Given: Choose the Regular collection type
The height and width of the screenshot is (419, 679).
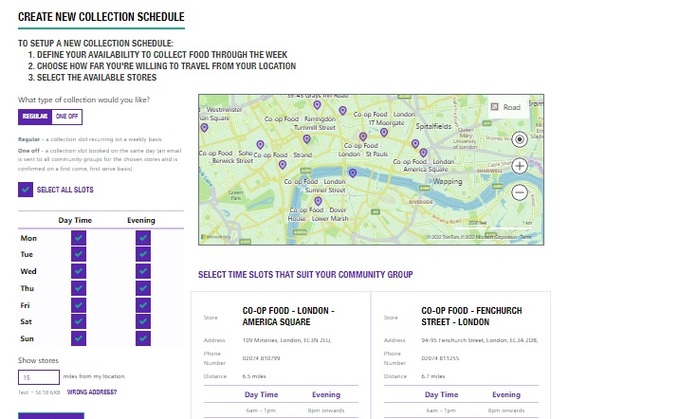Looking at the screenshot, I should 35,116.
